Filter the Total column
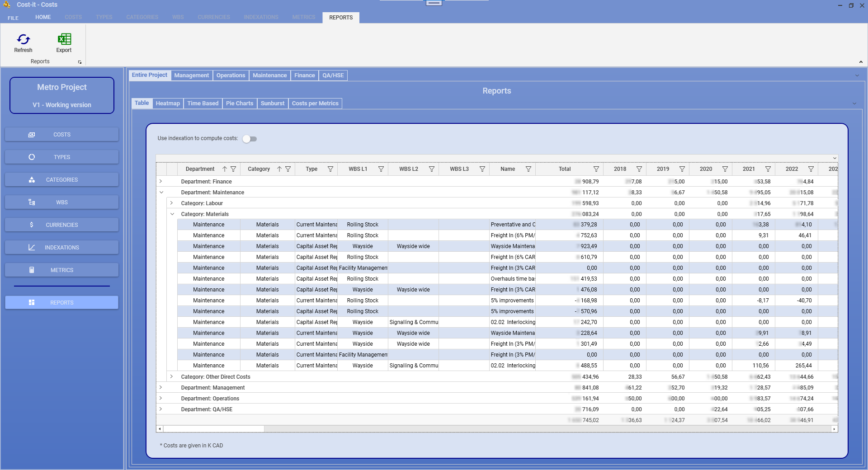 tap(596, 169)
